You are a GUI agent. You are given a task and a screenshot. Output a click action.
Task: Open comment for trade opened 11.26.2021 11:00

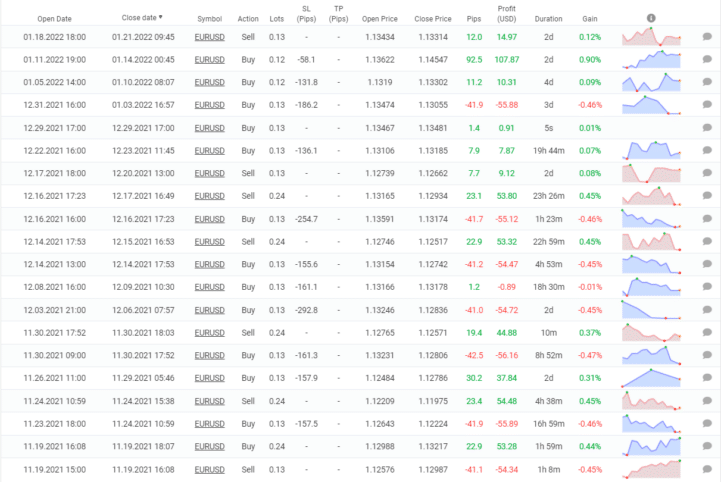coord(707,377)
